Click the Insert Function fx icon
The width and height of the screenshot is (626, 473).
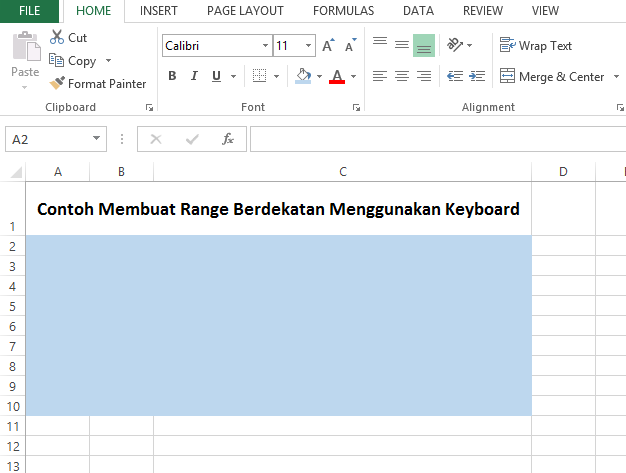(x=228, y=139)
